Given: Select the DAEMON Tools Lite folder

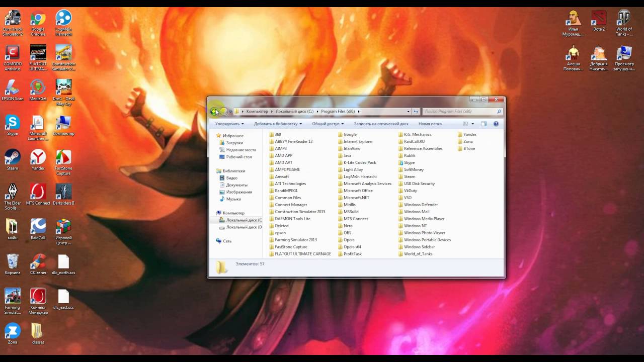Looking at the screenshot, I should 289,219.
